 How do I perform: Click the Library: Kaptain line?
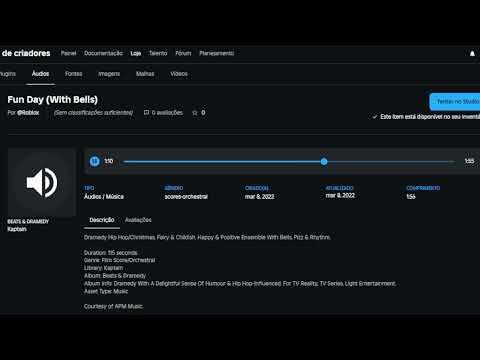click(x=103, y=268)
